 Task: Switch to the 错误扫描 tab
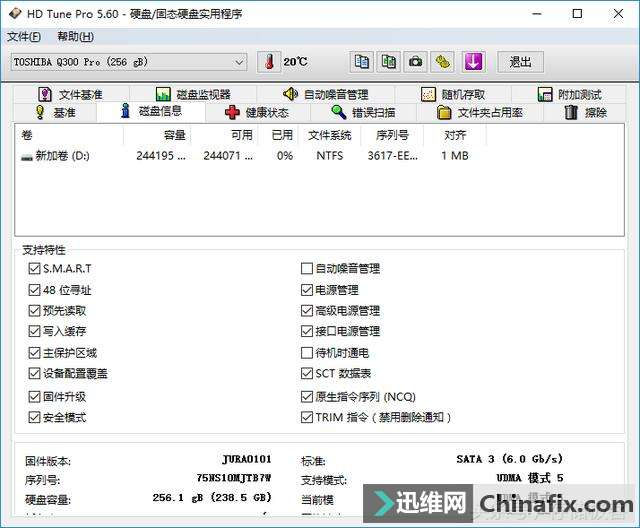tap(363, 112)
